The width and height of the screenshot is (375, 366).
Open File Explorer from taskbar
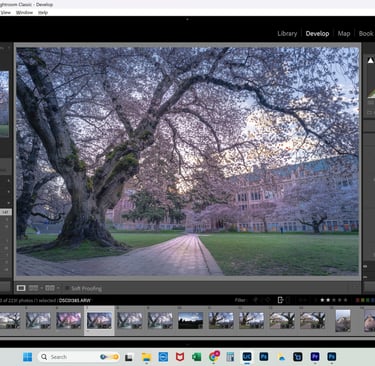[146, 357]
